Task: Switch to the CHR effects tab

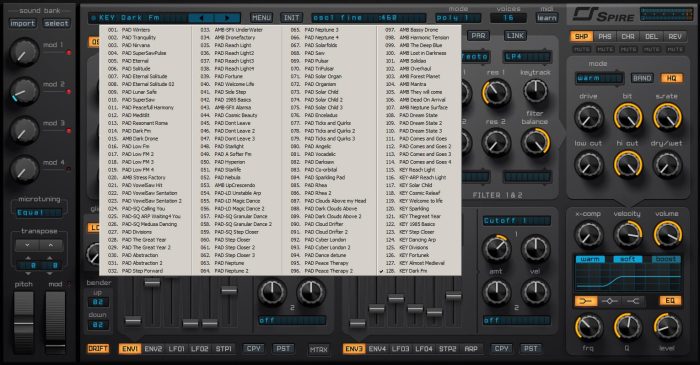Action: (628, 37)
